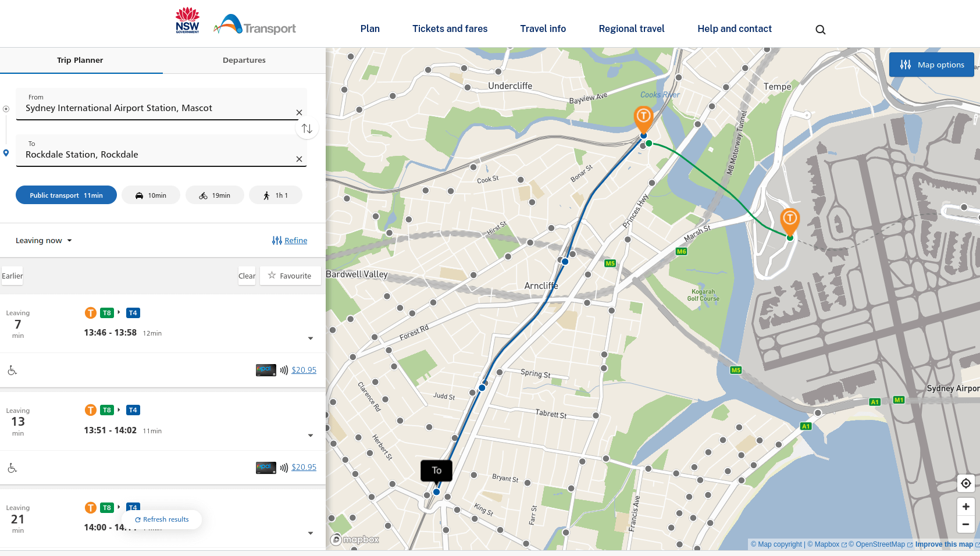Swap the From and To locations
The image size is (980, 556).
[x=307, y=129]
